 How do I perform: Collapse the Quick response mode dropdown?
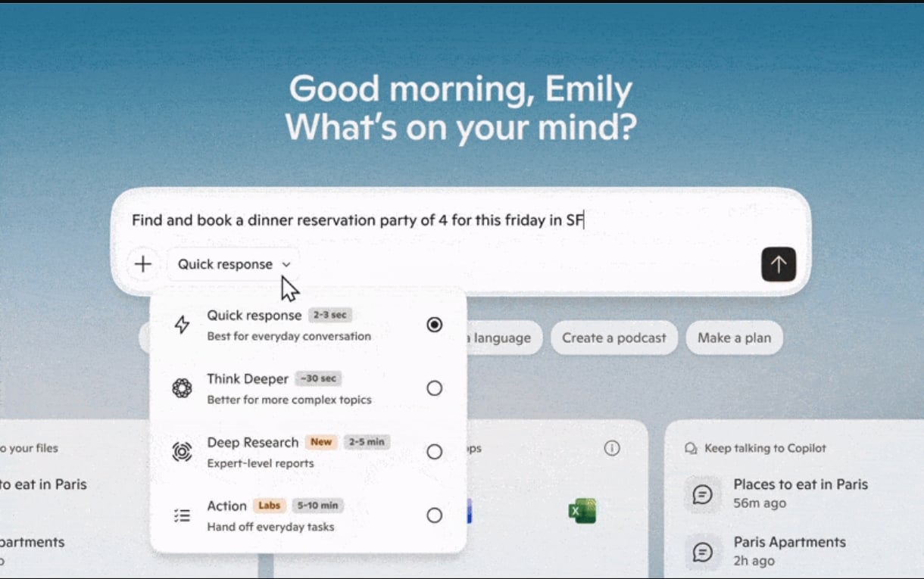233,264
